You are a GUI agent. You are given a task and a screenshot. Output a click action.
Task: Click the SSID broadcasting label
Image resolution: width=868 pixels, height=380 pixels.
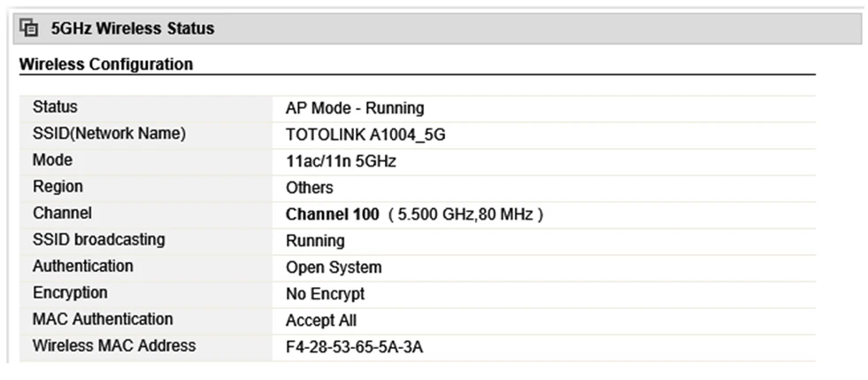tap(98, 240)
